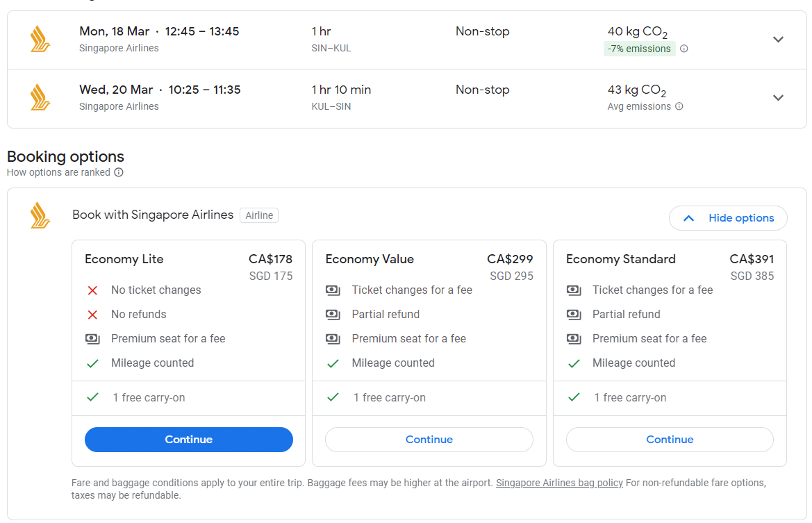Click red X icon beside No ticket changes

coord(92,290)
